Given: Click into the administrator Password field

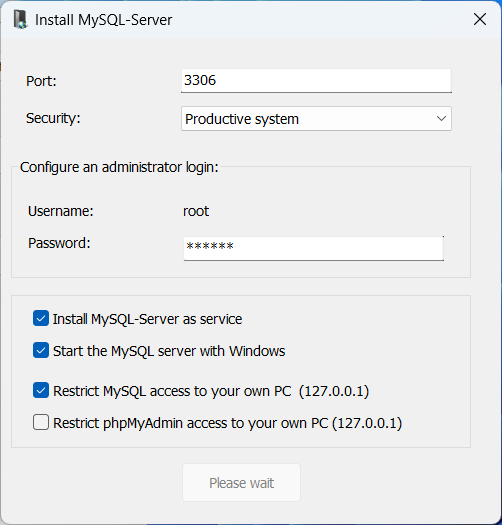Looking at the screenshot, I should click(x=313, y=248).
